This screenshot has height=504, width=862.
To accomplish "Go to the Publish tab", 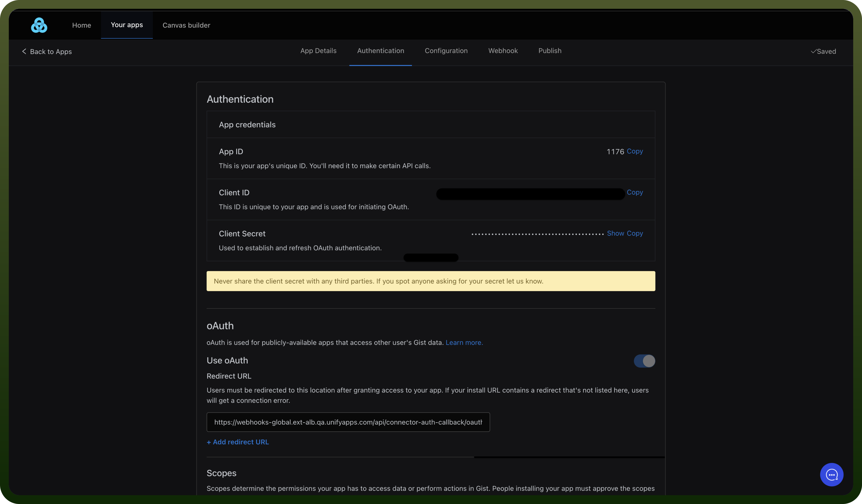I will 550,51.
